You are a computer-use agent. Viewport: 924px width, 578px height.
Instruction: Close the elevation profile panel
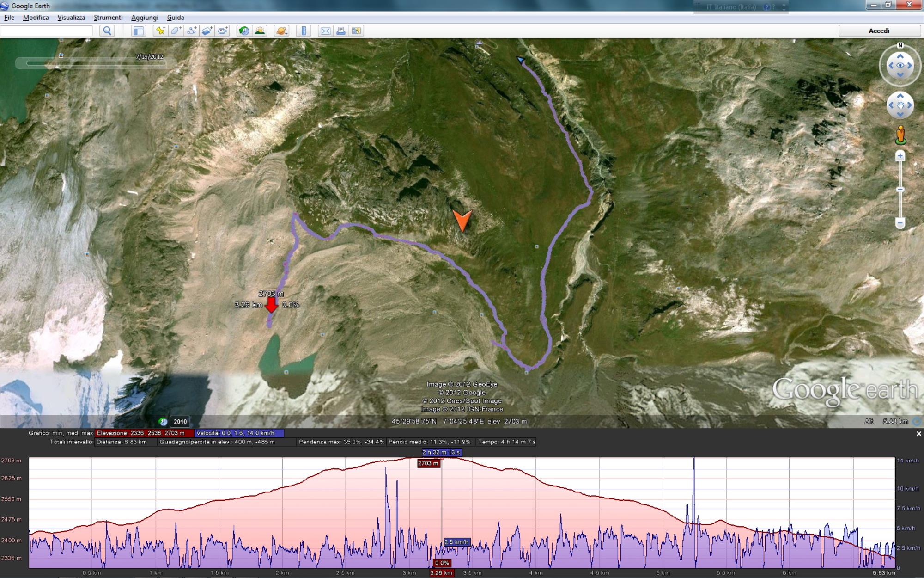coord(918,434)
